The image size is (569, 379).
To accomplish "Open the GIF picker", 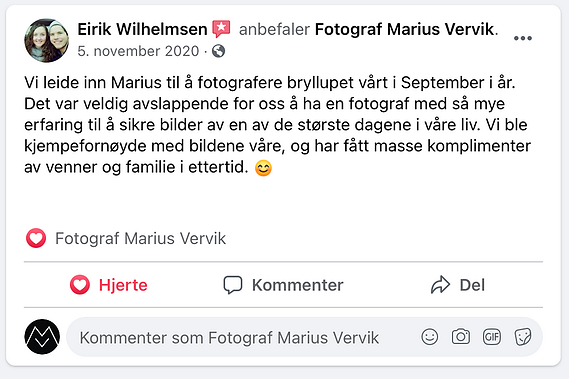I will pos(492,337).
